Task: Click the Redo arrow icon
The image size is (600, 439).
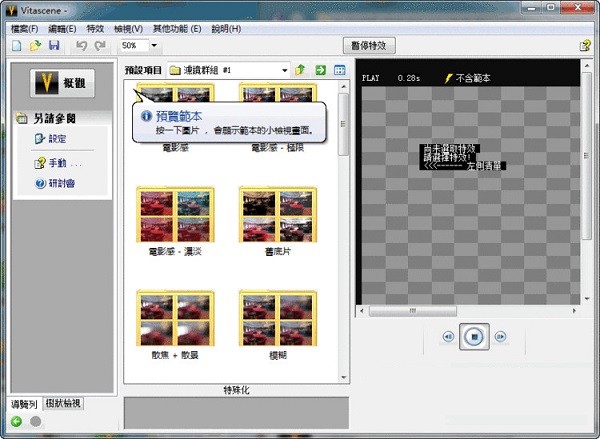Action: point(100,46)
